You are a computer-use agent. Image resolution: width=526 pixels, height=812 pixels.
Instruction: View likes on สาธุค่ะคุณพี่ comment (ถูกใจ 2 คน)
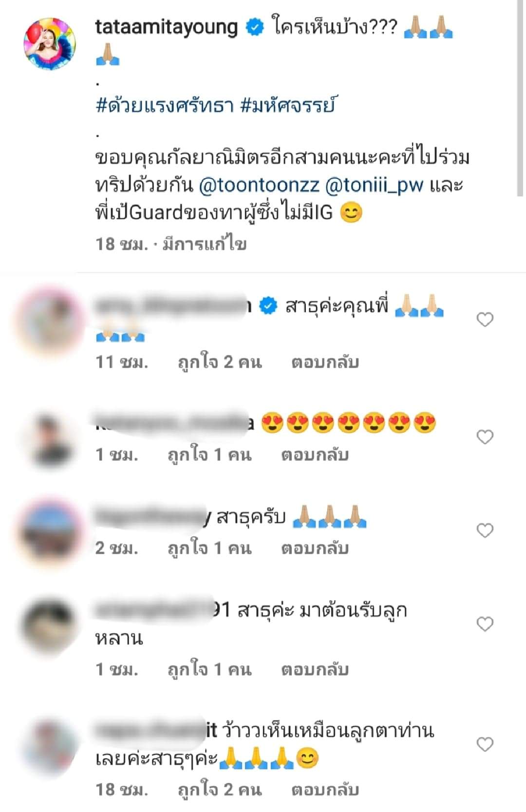[x=220, y=362]
